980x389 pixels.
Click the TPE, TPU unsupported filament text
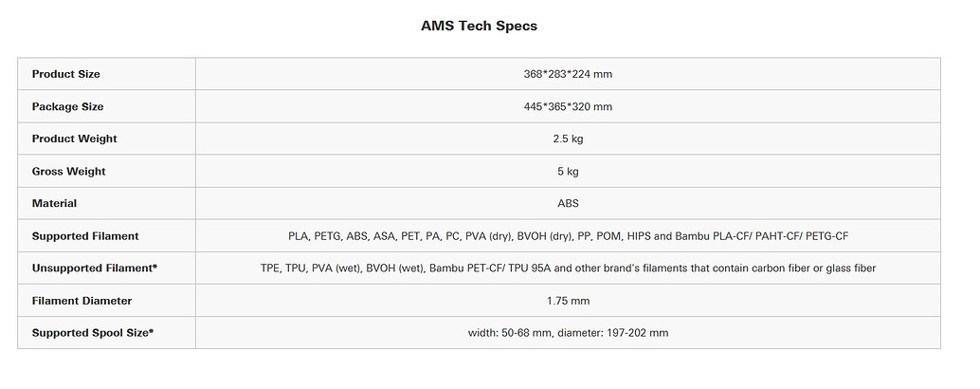pyautogui.click(x=568, y=269)
